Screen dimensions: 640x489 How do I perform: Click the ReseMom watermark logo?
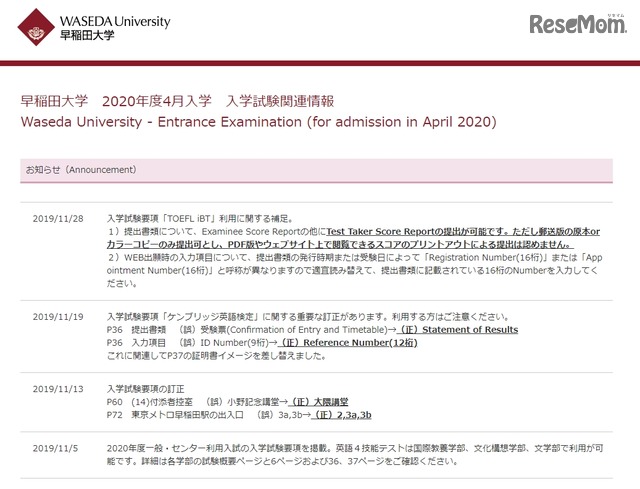(x=575, y=23)
